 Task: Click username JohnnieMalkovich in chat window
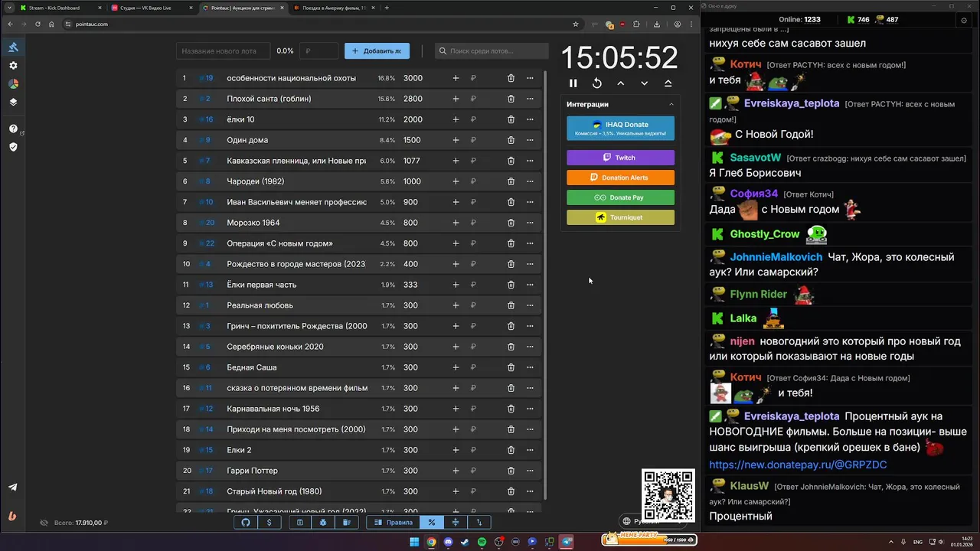pyautogui.click(x=776, y=257)
